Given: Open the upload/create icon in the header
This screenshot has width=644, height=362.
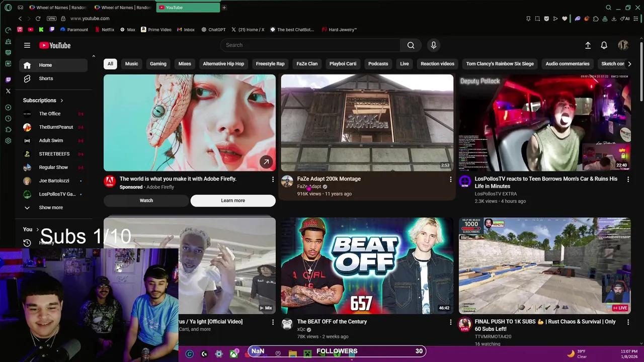Looking at the screenshot, I should (x=588, y=45).
